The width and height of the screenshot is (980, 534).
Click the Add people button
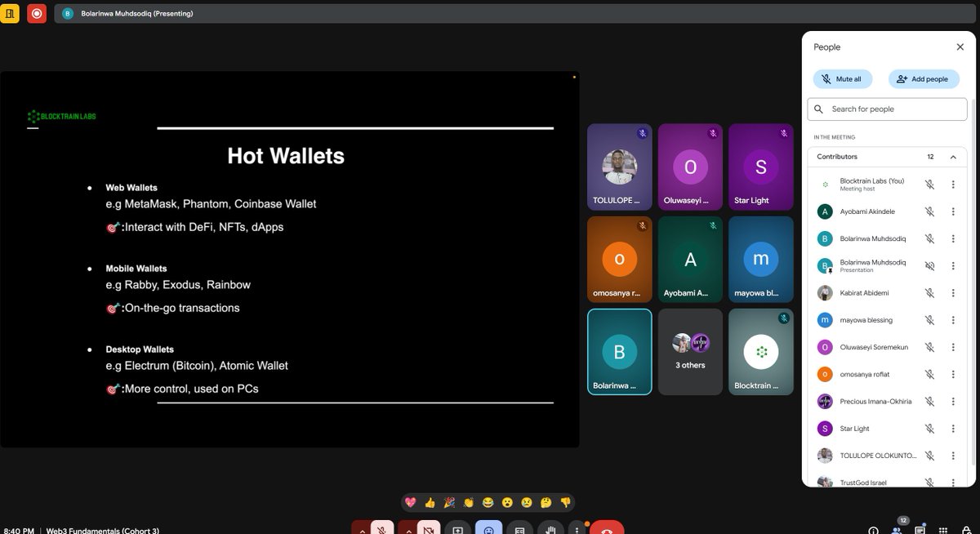click(922, 79)
